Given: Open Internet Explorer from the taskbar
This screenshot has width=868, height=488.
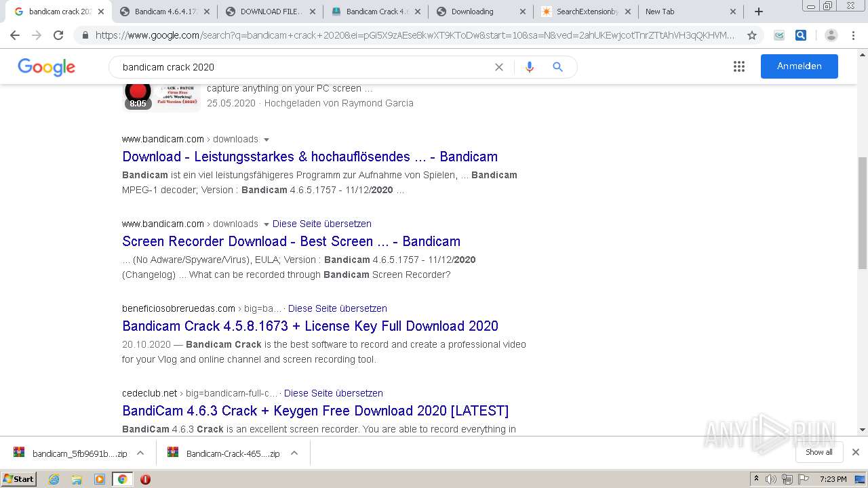Looking at the screenshot, I should click(54, 479).
